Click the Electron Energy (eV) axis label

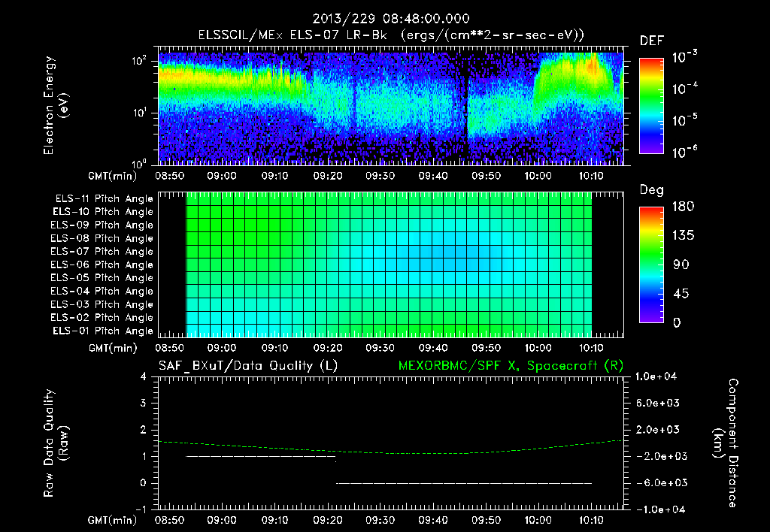coord(56,105)
